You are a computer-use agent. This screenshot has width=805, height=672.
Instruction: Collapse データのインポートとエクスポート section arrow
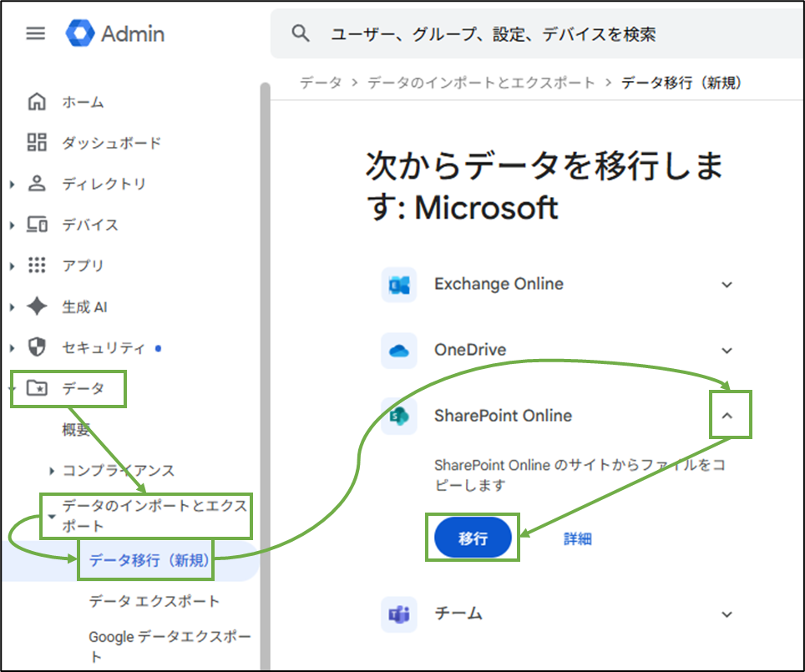51,517
